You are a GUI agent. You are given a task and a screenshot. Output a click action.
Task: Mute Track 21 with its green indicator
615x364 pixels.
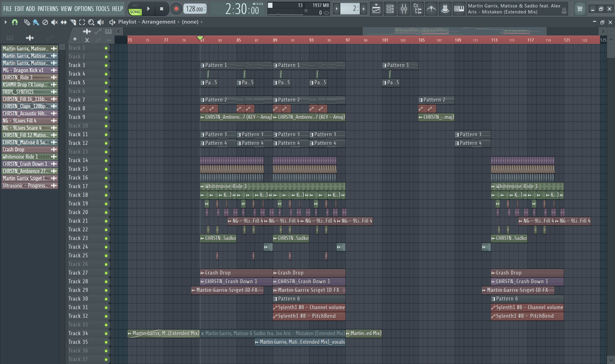106,221
